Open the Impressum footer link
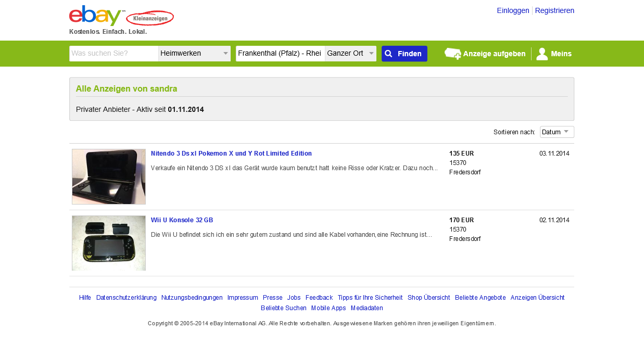The width and height of the screenshot is (644, 344). [x=243, y=298]
